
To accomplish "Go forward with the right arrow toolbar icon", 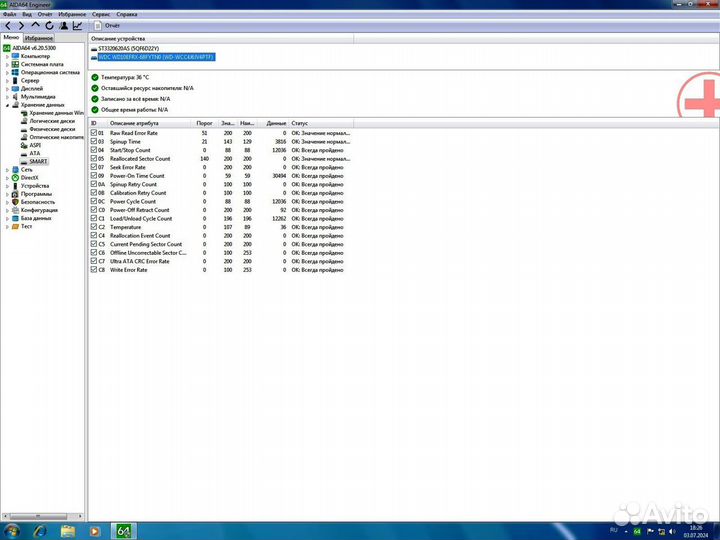I will (21, 26).
